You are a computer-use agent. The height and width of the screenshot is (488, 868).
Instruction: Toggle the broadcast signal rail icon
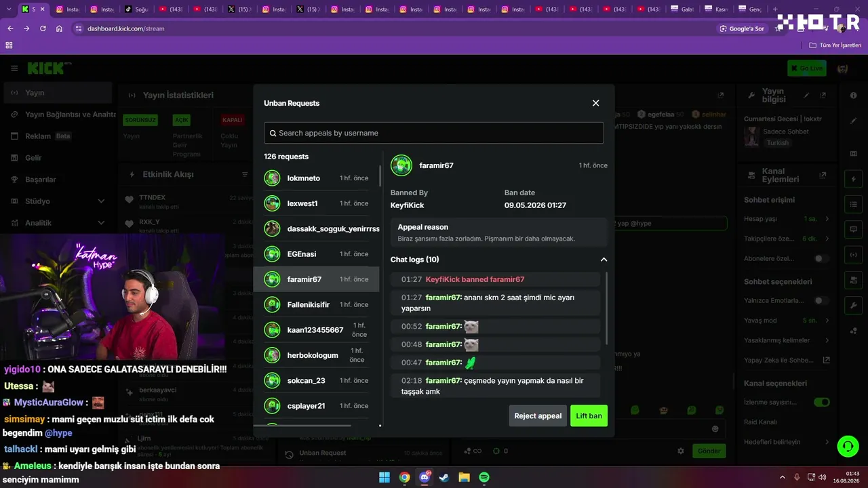point(853,255)
